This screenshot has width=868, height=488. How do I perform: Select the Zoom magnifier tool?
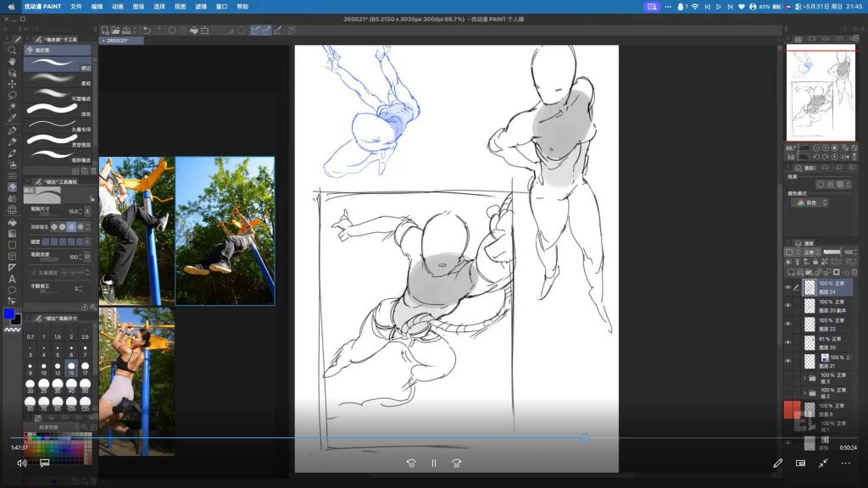click(12, 50)
